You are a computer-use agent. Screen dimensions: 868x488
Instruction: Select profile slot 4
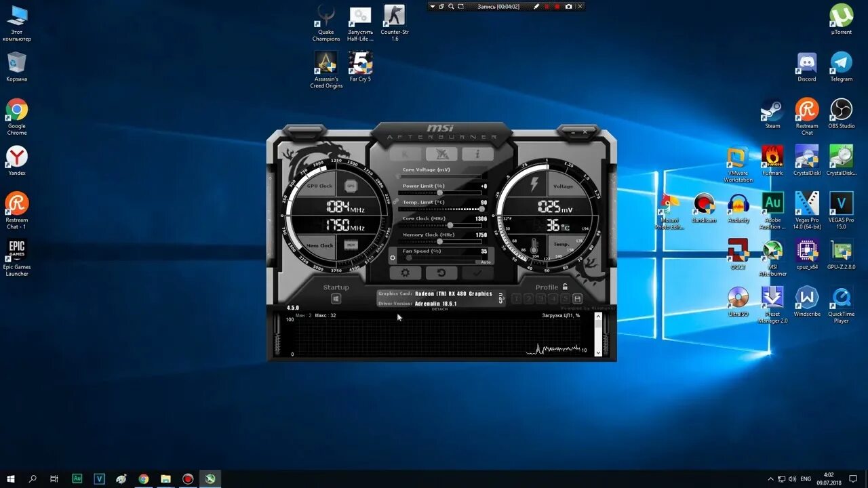pyautogui.click(x=553, y=299)
